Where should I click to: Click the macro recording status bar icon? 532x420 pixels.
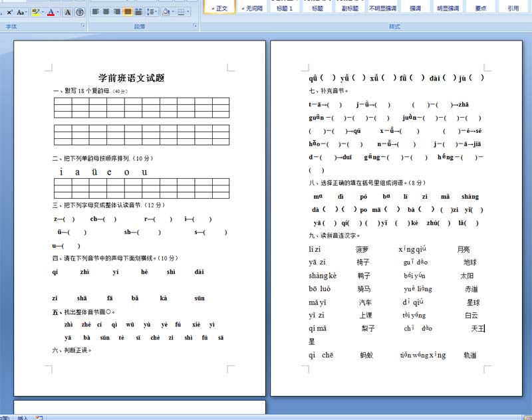pyautogui.click(x=39, y=417)
